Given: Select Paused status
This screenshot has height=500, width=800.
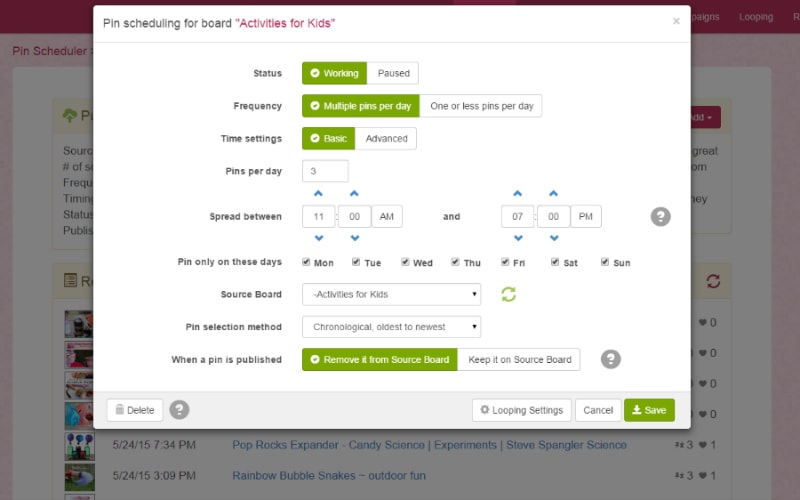Looking at the screenshot, I should coord(393,73).
